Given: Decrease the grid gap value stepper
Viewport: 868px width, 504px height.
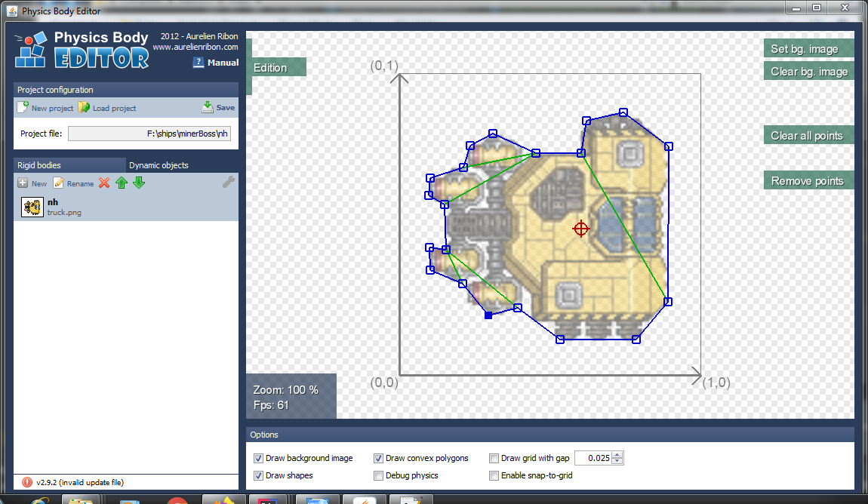Looking at the screenshot, I should click(617, 462).
